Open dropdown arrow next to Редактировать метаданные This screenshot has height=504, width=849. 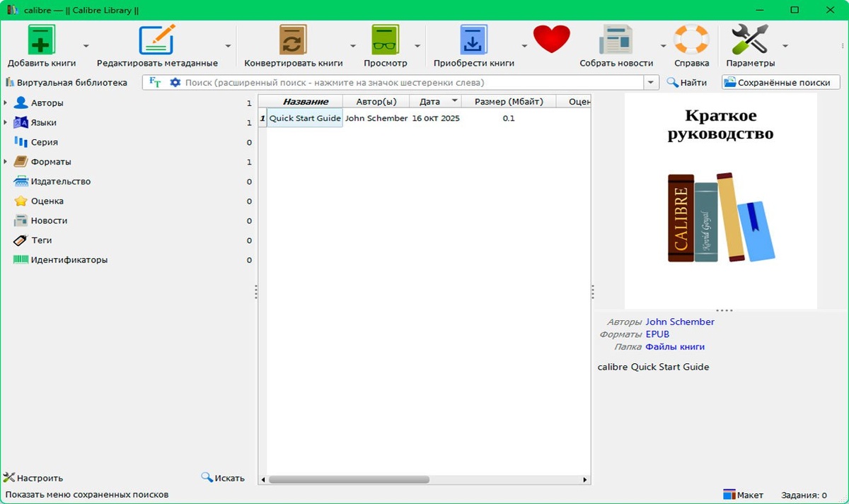pyautogui.click(x=228, y=45)
